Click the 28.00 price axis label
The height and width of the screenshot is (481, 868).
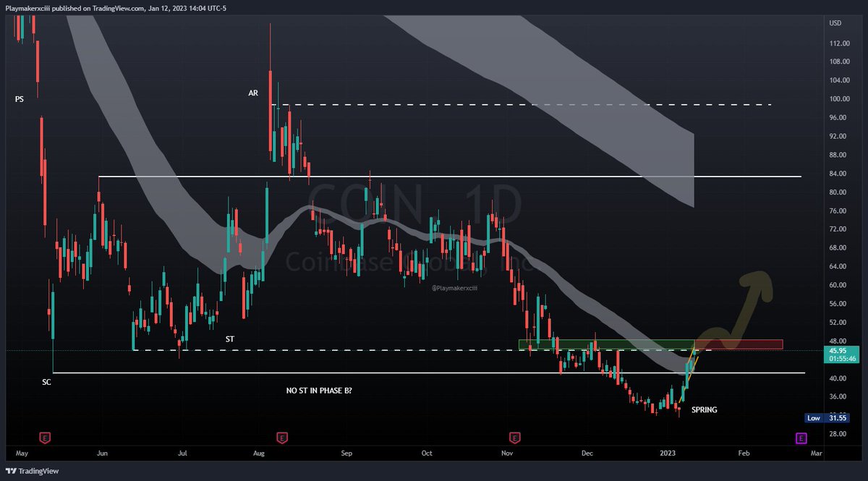point(838,434)
